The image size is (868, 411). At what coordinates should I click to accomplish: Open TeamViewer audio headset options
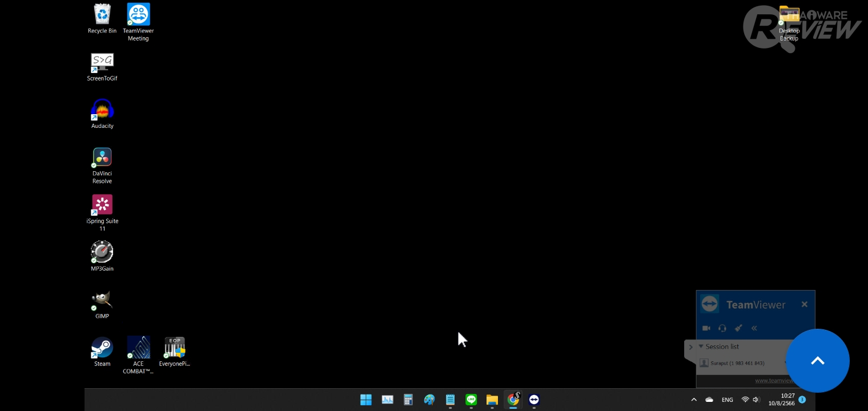(722, 328)
